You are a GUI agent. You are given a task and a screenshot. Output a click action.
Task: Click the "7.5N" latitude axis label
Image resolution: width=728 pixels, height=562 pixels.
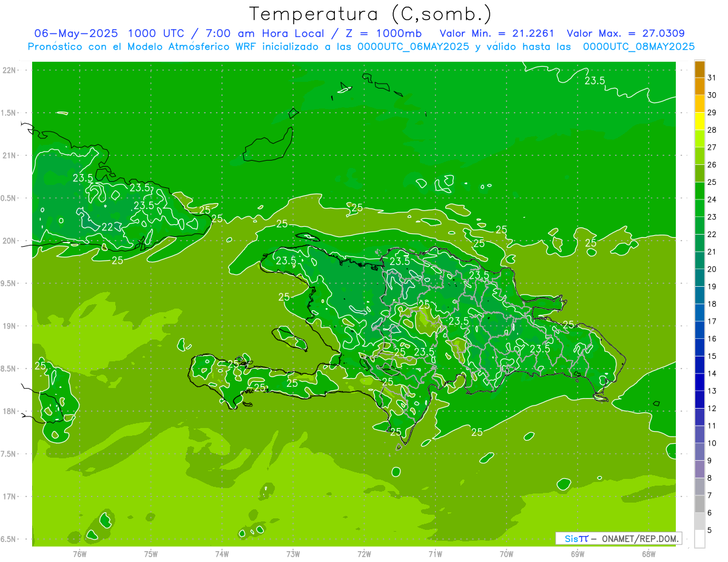coord(9,453)
